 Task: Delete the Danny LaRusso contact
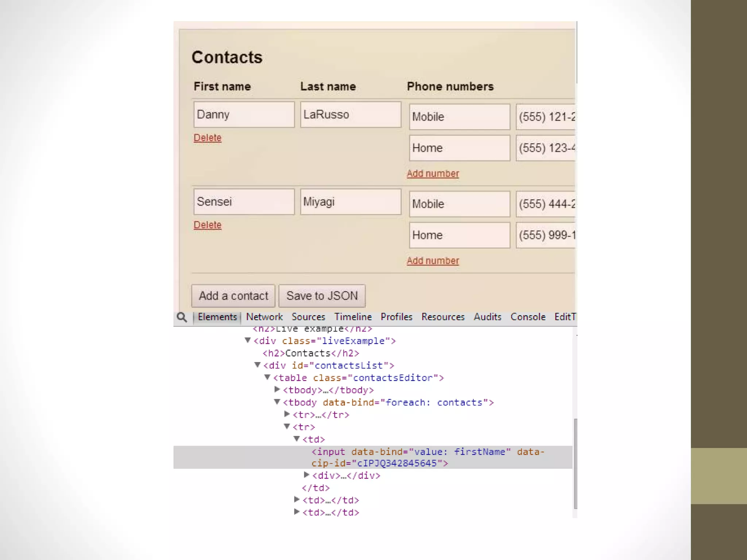207,138
